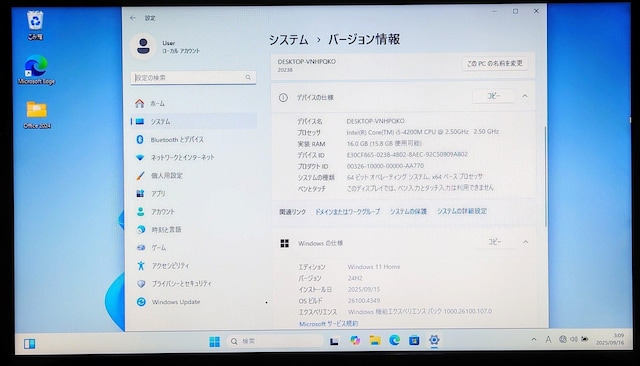This screenshot has height=366, width=640.
Task: Click the product ID 00326-10000-00000-AA770
Action: coord(385,166)
